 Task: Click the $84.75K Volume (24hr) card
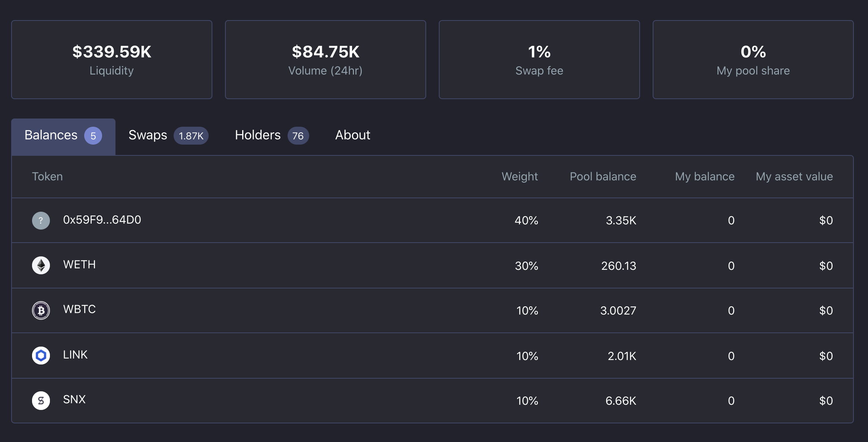point(326,60)
